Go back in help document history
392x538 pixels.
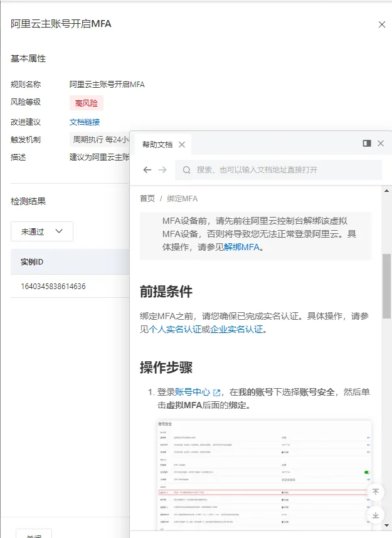[x=147, y=170]
